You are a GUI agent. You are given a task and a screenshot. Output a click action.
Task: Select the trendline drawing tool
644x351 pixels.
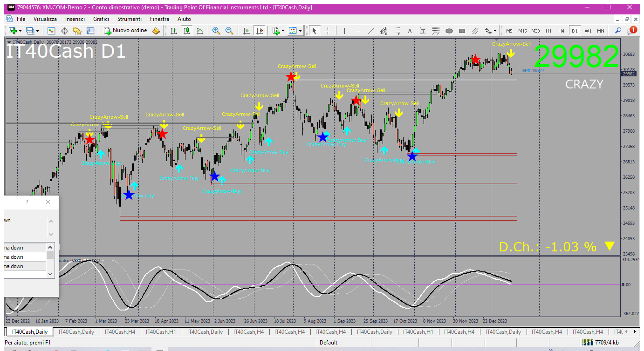point(371,31)
